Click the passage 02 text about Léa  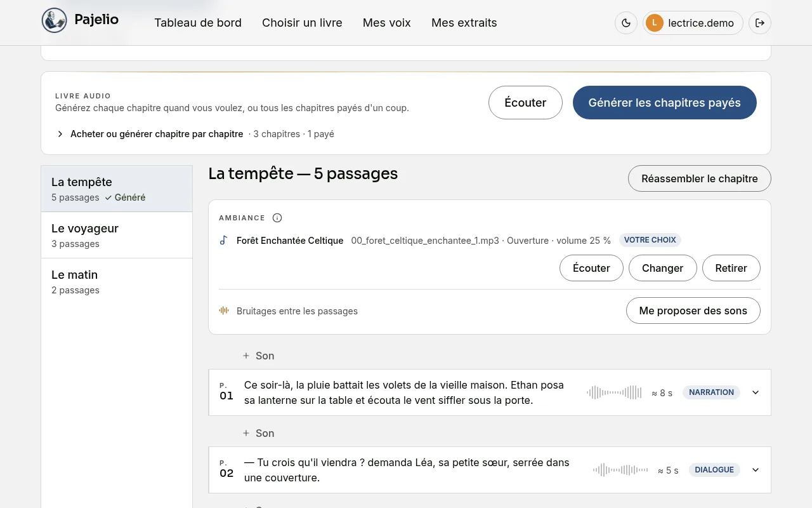pos(407,470)
